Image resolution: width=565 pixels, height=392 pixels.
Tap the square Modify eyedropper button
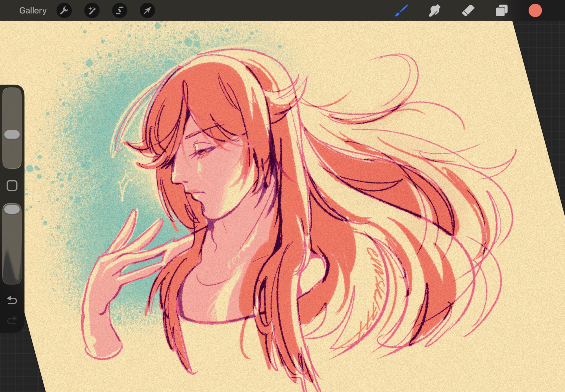click(12, 186)
